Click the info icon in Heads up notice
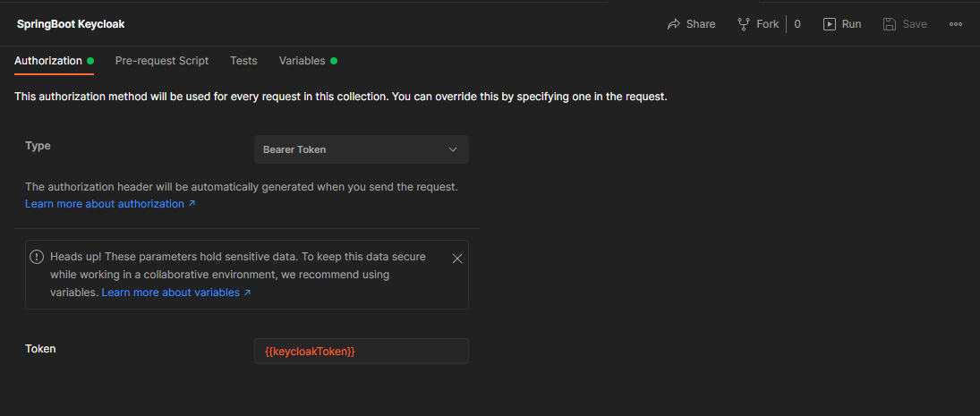The height and width of the screenshot is (416, 980). 37,257
